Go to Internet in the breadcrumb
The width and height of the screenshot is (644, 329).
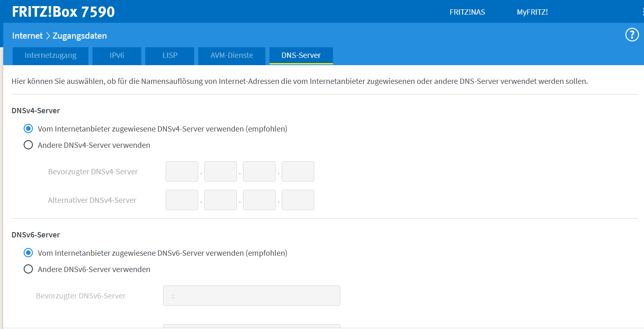point(27,36)
